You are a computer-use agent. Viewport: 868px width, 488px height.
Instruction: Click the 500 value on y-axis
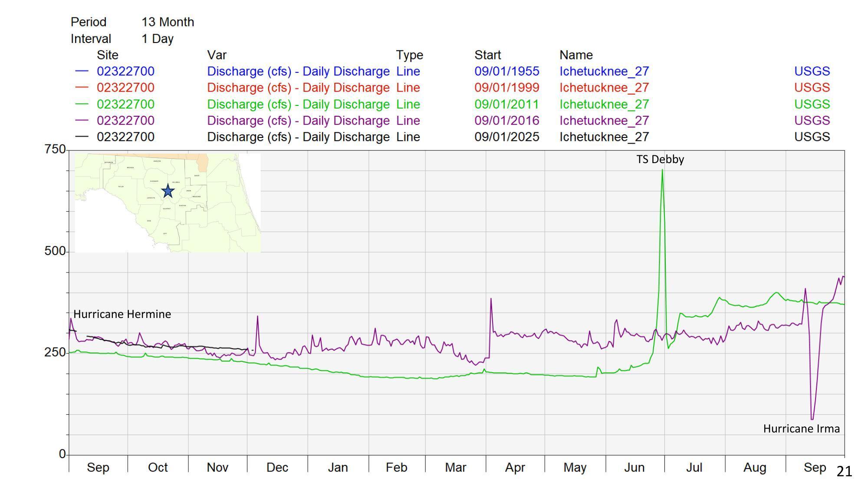pyautogui.click(x=55, y=251)
